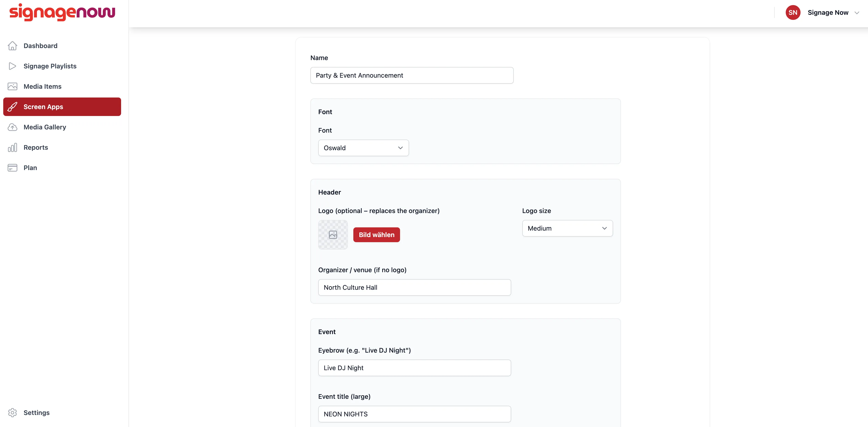Go to Signage Playlists

(62, 66)
